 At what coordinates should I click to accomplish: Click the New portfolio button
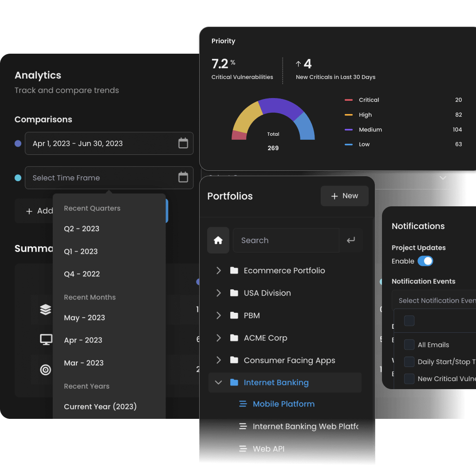tap(344, 196)
